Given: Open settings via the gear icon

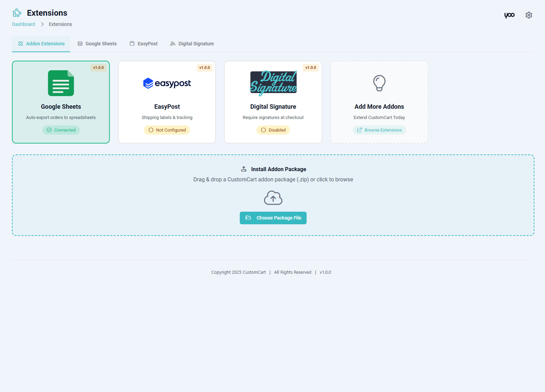Looking at the screenshot, I should tap(529, 15).
